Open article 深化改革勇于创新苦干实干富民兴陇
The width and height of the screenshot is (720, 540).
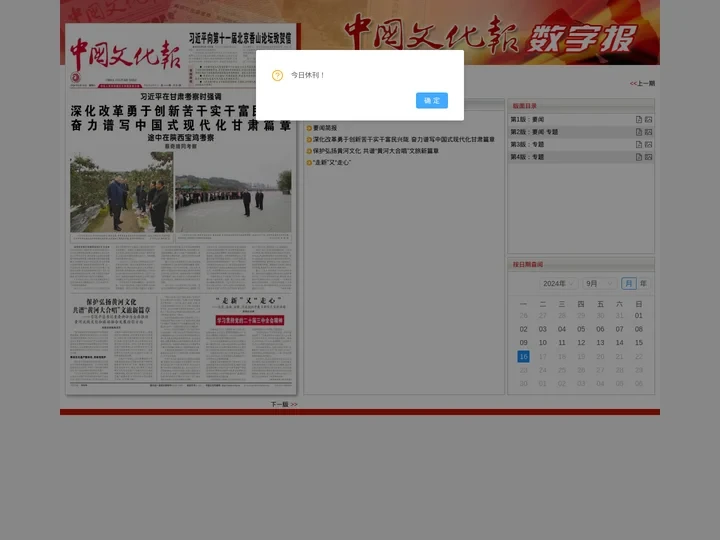404,139
